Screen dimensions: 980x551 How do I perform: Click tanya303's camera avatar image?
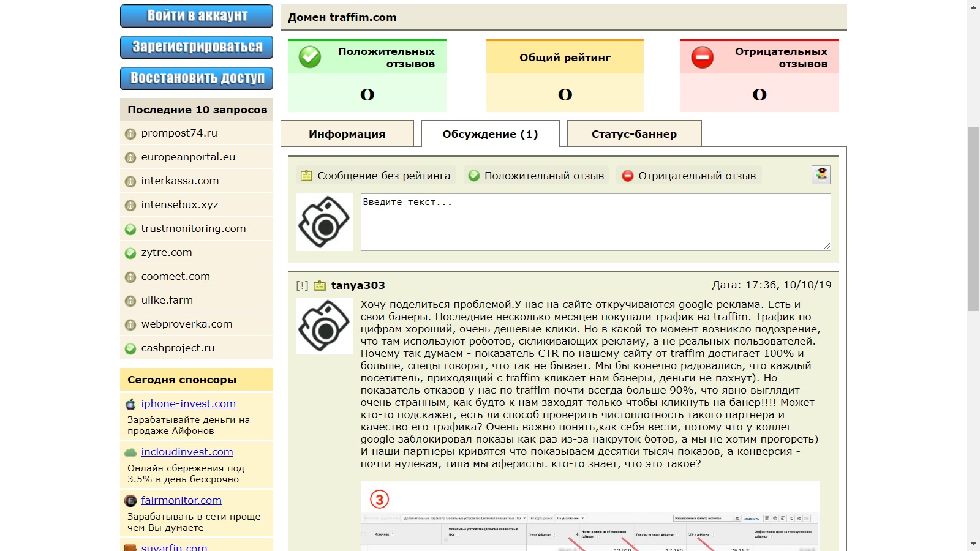[324, 326]
